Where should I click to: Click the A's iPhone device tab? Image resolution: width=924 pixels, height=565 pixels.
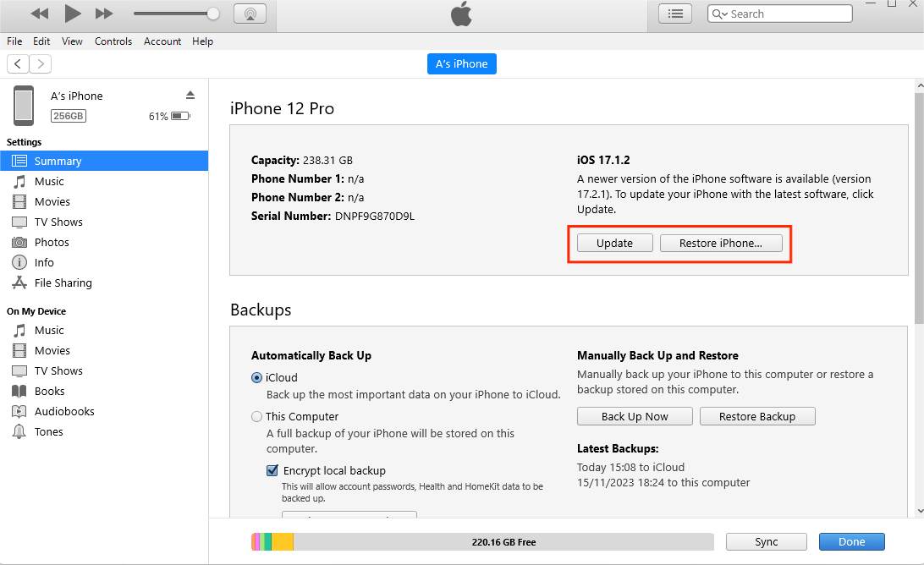point(461,63)
